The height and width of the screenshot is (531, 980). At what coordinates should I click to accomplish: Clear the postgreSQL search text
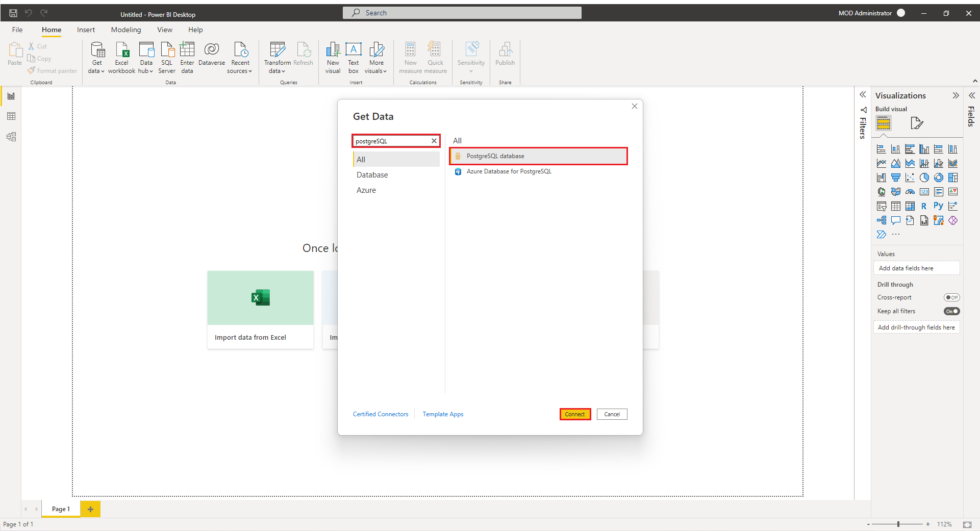coord(434,141)
